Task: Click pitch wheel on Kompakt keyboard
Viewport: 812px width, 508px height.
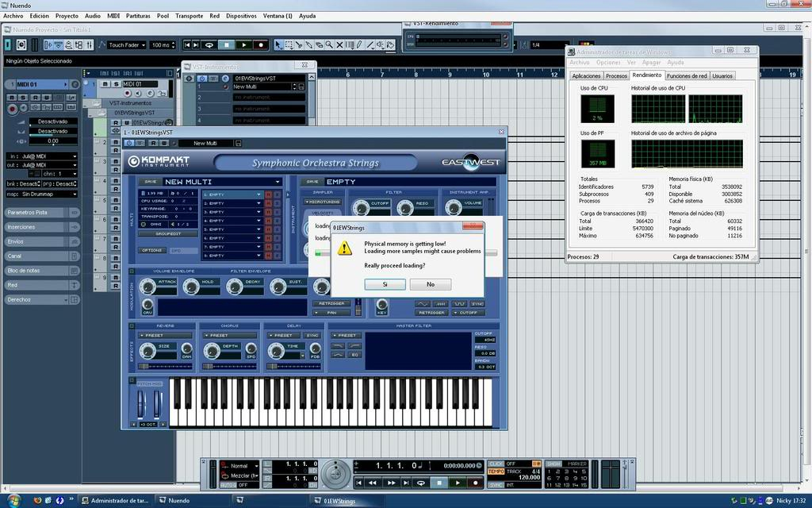Action: (141, 403)
